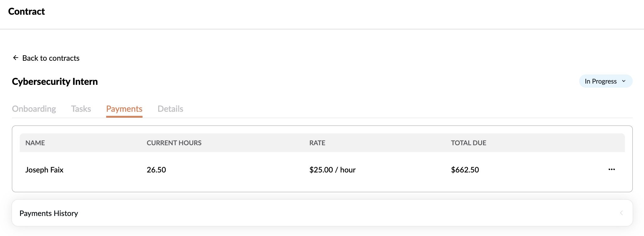Viewport: 644px width, 236px height.
Task: Select the Payments tab
Action: [124, 109]
